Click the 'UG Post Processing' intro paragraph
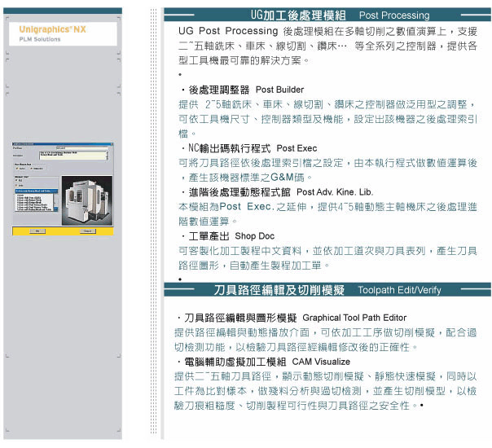 [x=327, y=46]
